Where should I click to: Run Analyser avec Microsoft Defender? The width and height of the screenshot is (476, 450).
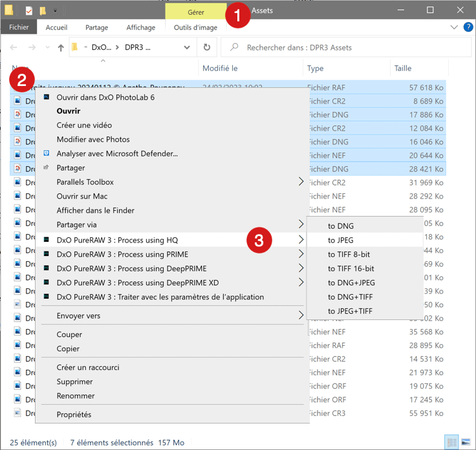[x=117, y=154]
